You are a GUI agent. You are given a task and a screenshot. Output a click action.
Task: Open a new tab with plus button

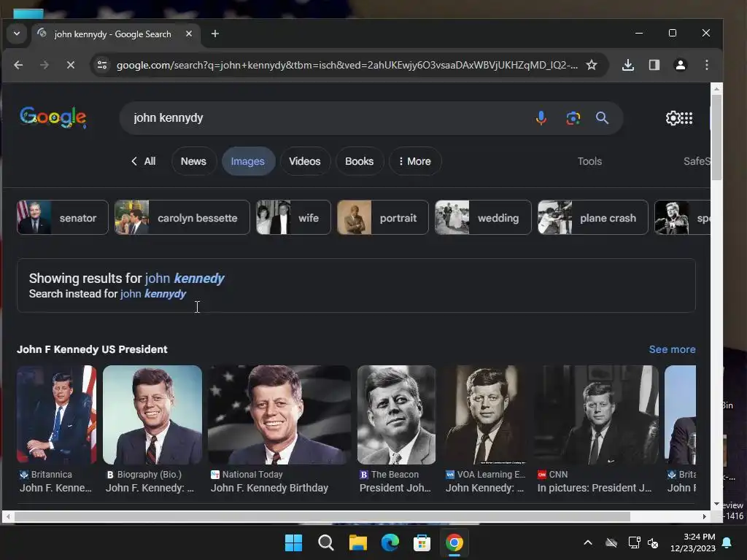click(215, 34)
